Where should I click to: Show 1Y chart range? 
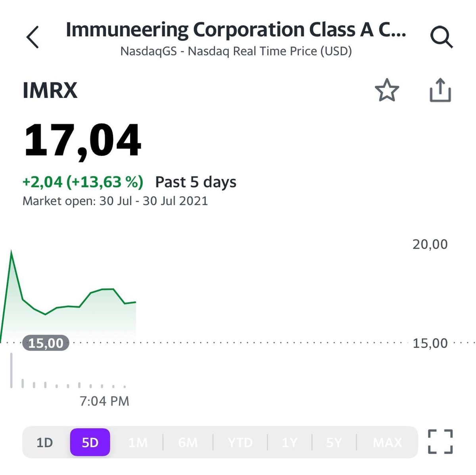tap(290, 442)
